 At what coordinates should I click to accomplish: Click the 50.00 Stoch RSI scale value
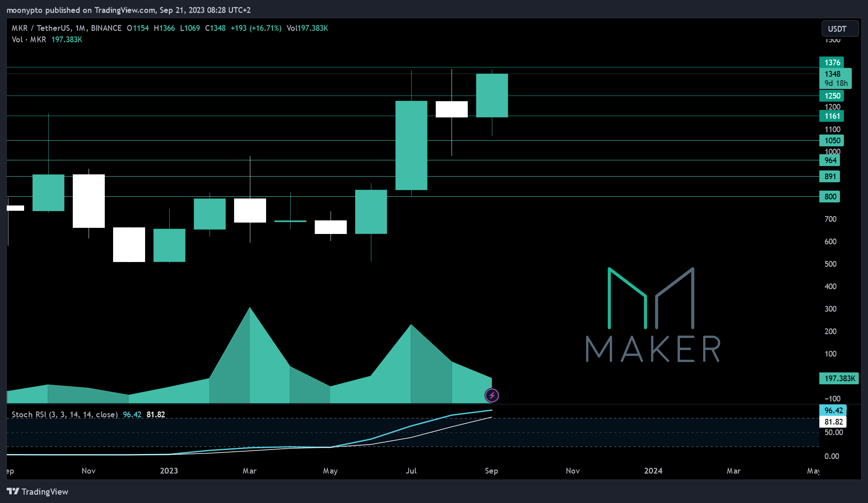click(833, 432)
